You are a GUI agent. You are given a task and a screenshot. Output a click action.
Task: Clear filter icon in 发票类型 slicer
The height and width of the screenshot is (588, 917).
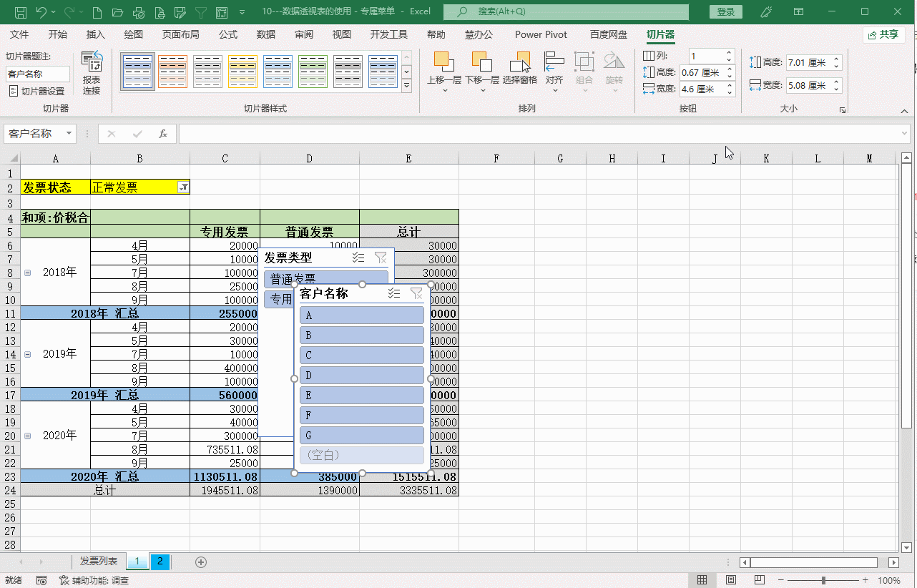tap(381, 258)
